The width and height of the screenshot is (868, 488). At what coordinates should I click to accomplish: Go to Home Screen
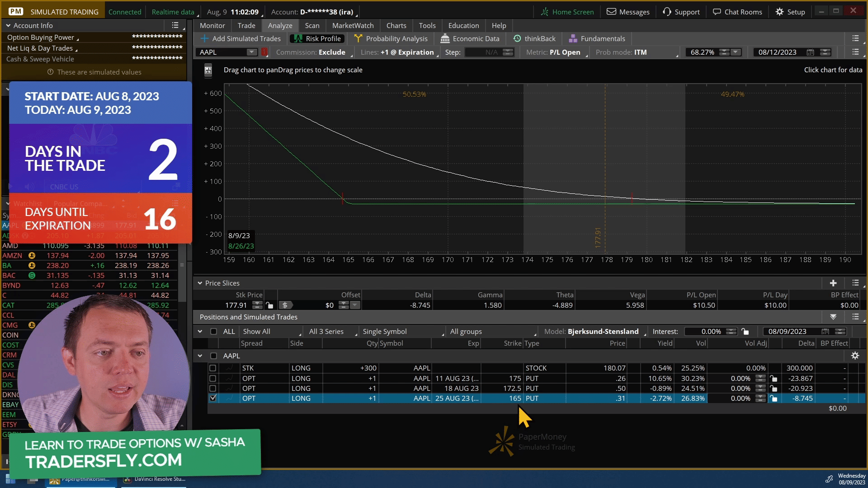[x=567, y=12]
